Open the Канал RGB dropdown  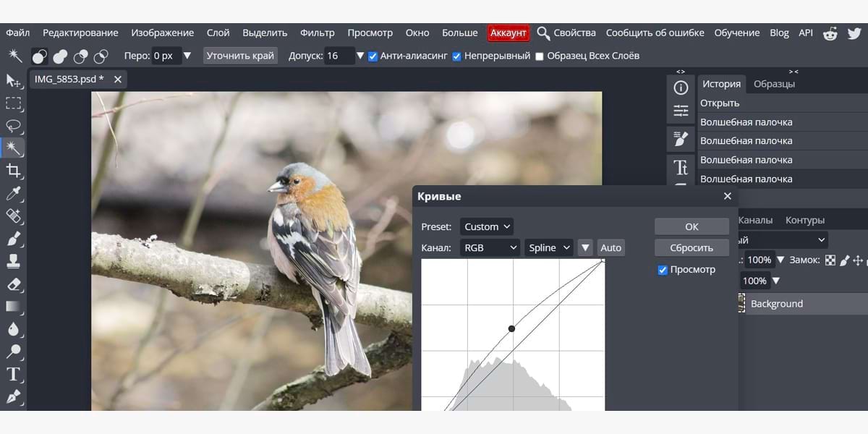(x=490, y=247)
